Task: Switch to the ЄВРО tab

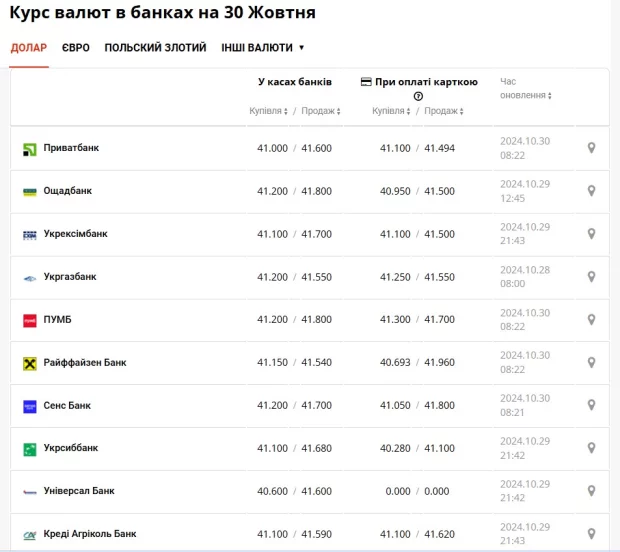Action: (76, 47)
